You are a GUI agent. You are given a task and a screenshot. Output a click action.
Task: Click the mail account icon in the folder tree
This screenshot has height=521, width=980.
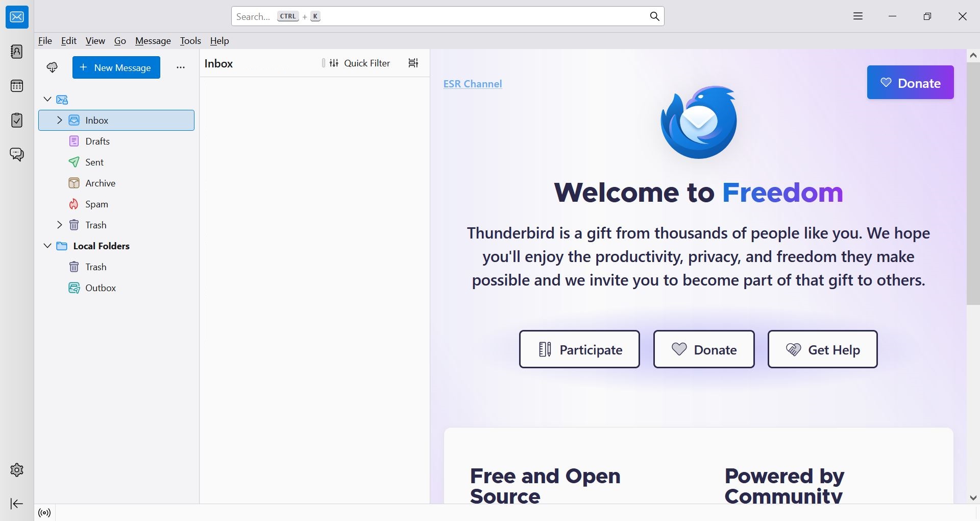[x=63, y=100]
